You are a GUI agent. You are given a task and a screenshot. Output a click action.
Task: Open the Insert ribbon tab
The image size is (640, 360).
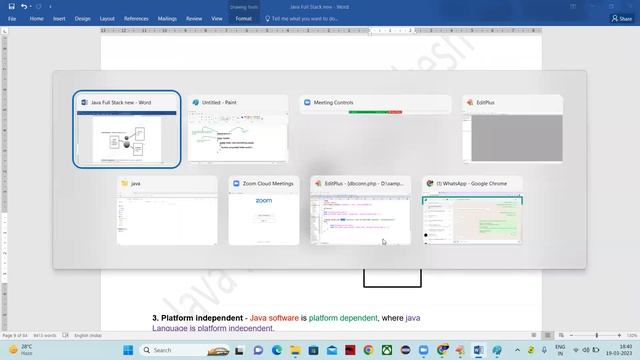(59, 19)
